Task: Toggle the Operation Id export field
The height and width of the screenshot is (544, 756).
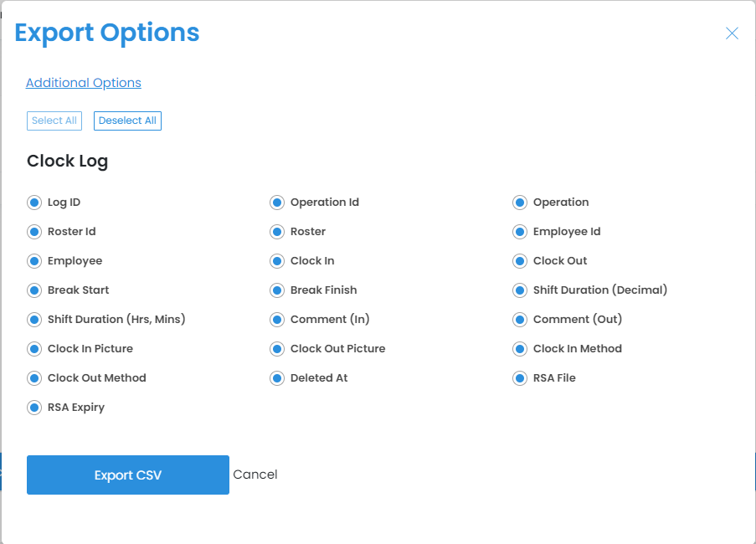Action: tap(277, 203)
